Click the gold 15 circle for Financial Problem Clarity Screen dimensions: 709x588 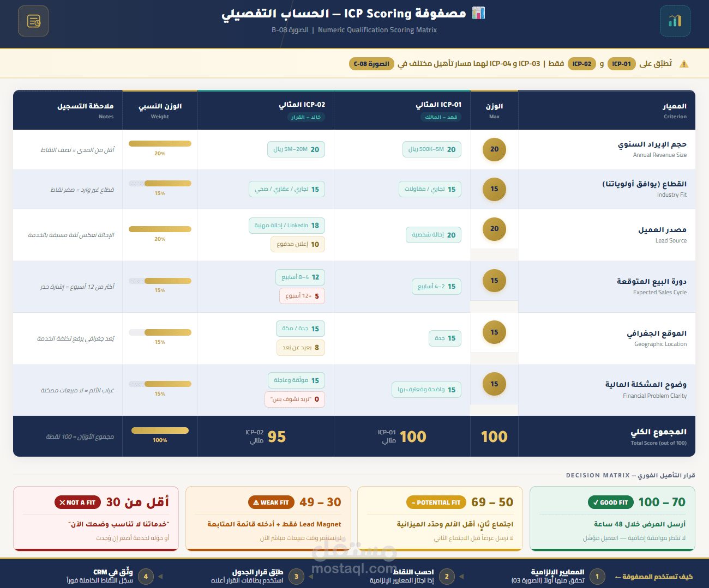(x=494, y=384)
